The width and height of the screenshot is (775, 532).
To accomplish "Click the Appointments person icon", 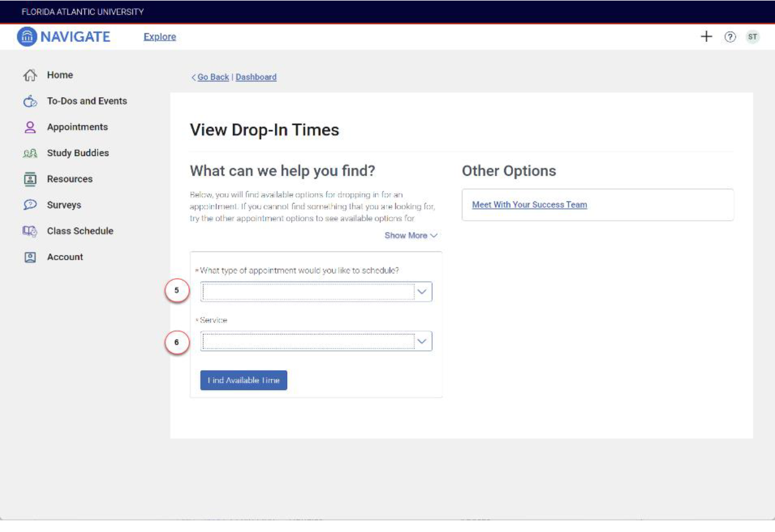I will 30,127.
